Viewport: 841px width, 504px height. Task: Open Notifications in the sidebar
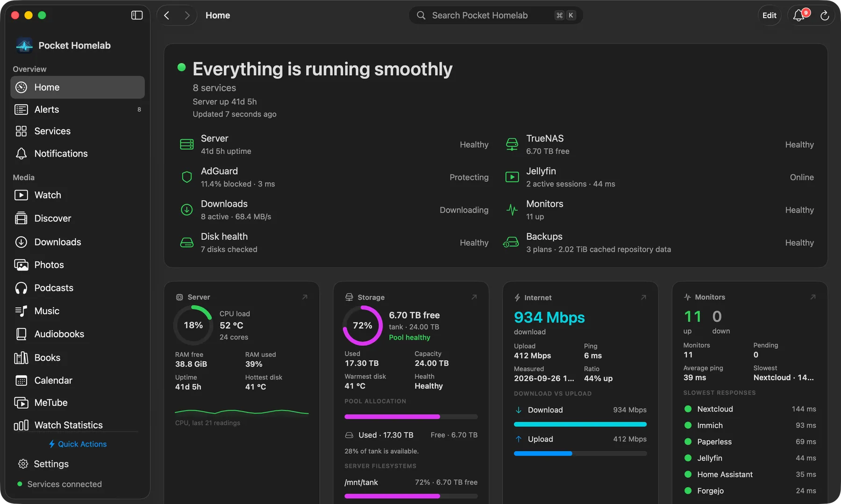pyautogui.click(x=78, y=154)
